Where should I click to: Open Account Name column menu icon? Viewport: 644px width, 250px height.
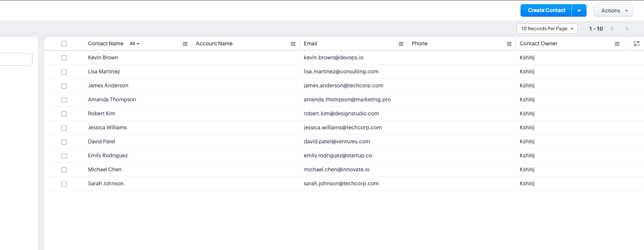[293, 44]
